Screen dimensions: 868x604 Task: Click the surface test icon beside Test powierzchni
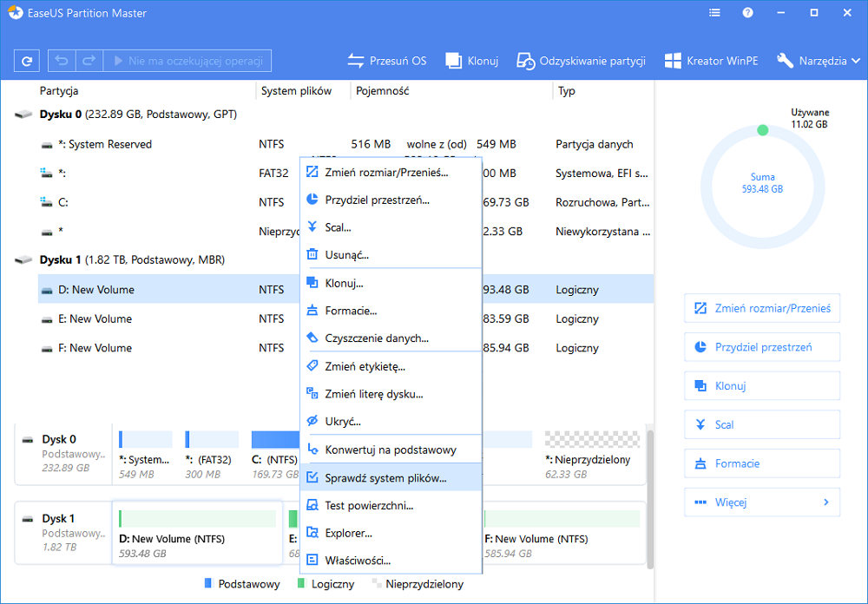[x=312, y=505]
